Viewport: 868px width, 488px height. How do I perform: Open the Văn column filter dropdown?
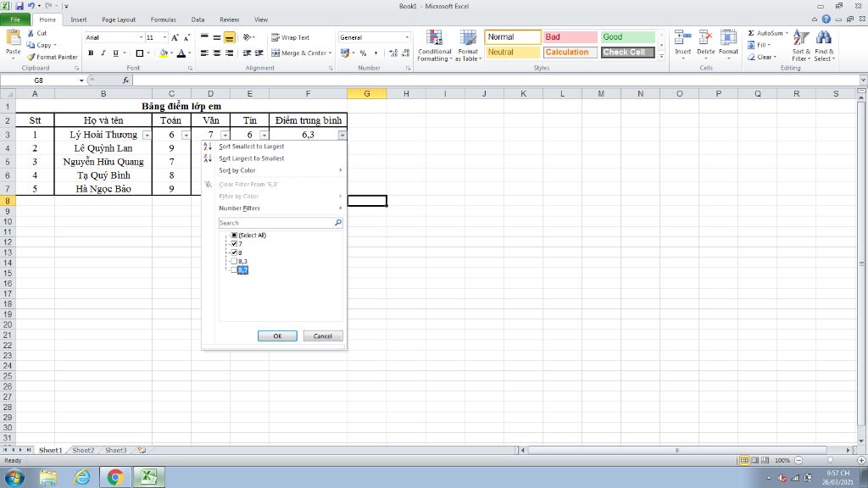224,135
